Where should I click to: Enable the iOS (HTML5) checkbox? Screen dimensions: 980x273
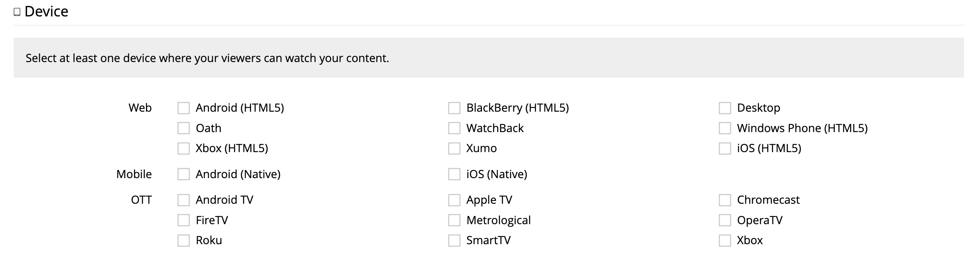[x=725, y=149]
